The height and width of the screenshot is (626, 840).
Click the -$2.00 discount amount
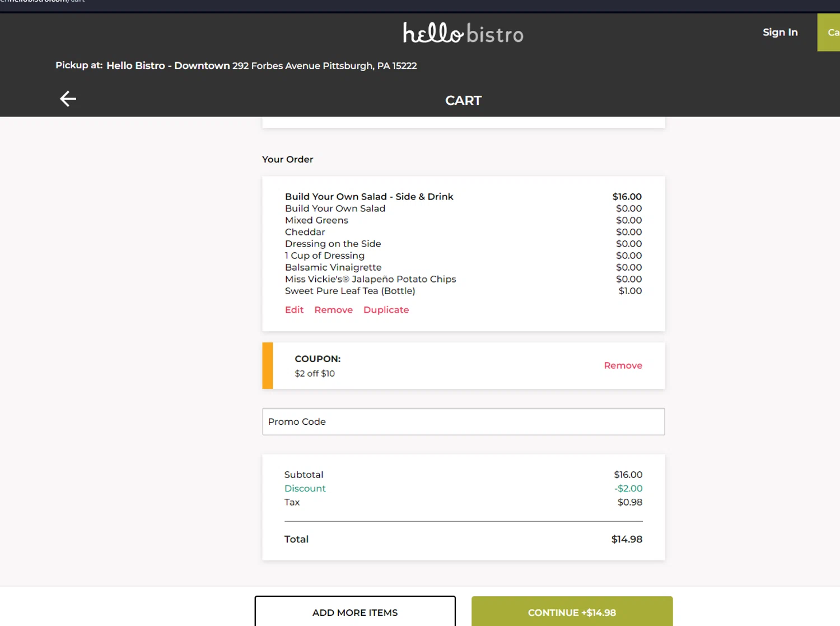[628, 489]
